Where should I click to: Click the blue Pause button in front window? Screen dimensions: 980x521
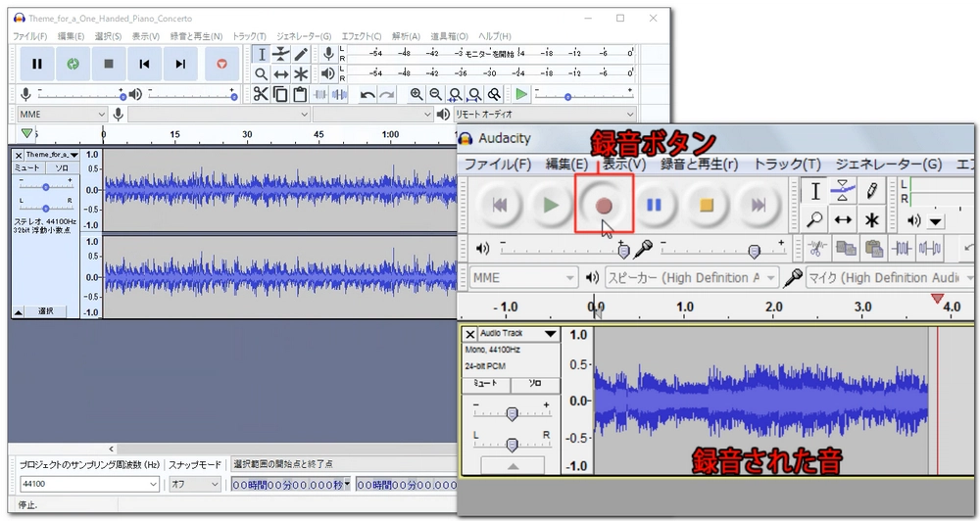(x=654, y=205)
